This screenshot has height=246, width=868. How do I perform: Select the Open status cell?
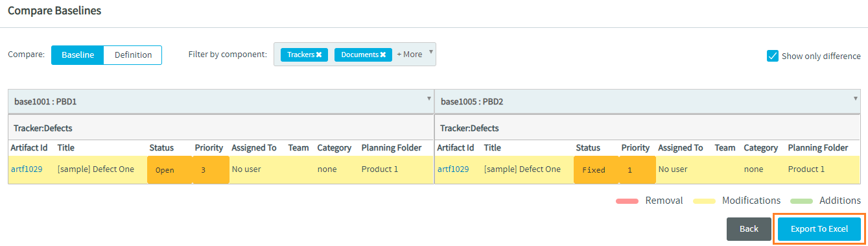[169, 170]
